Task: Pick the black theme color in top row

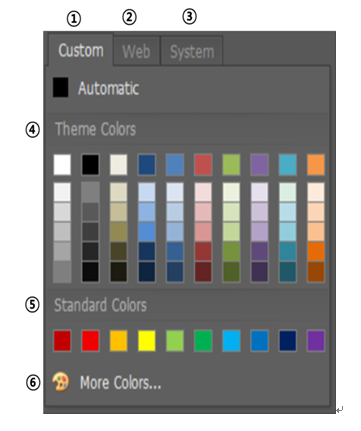Action: (x=90, y=164)
